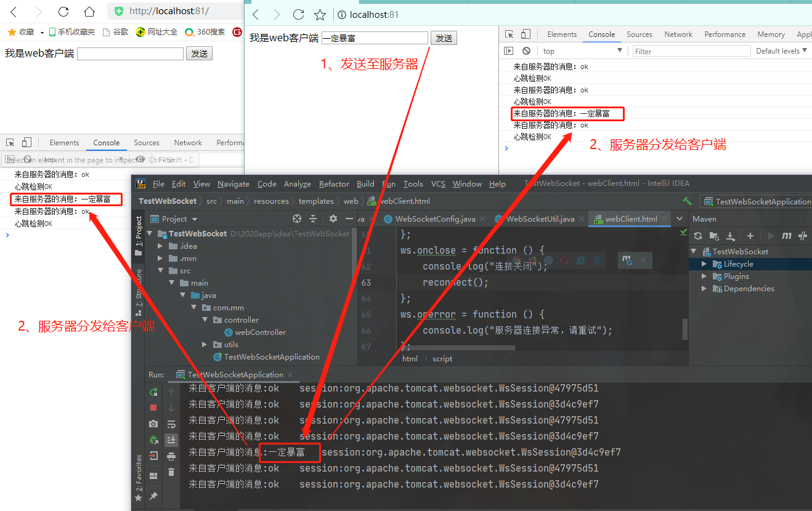Open Elements tab in left DevTools
The height and width of the screenshot is (511, 812).
tap(64, 143)
